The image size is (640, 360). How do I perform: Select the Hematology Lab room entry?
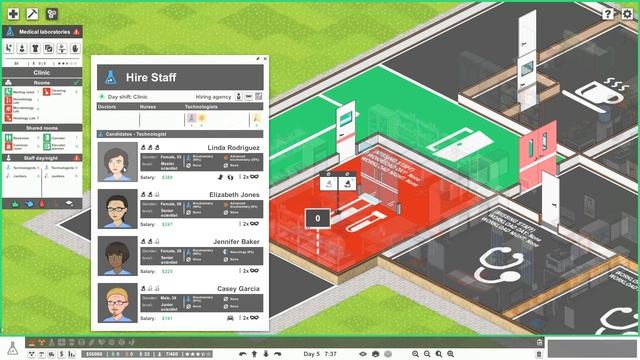21,100
